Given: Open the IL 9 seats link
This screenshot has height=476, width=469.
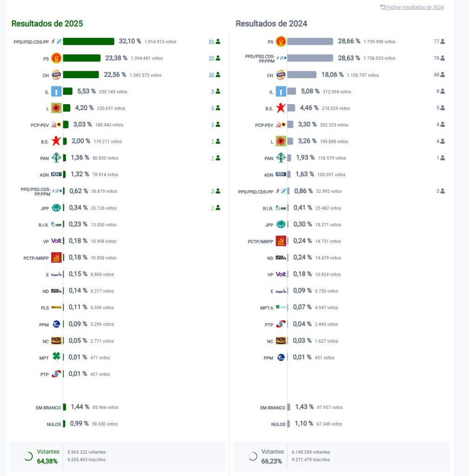Looking at the screenshot, I should 213,92.
